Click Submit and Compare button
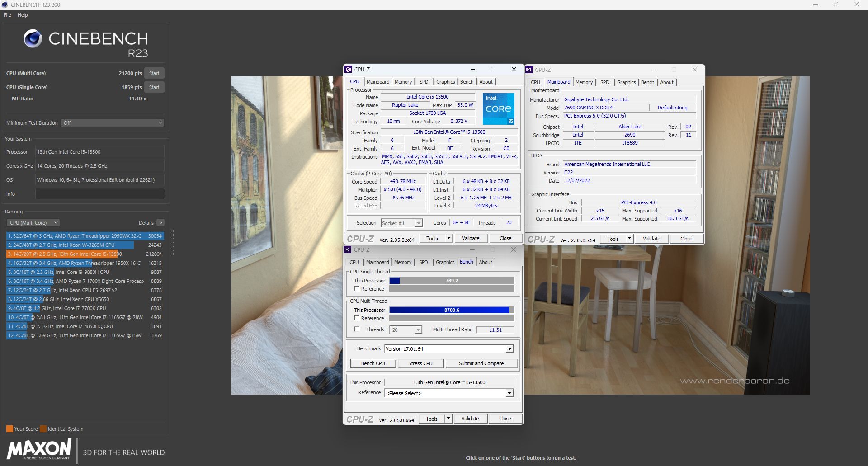 point(481,363)
